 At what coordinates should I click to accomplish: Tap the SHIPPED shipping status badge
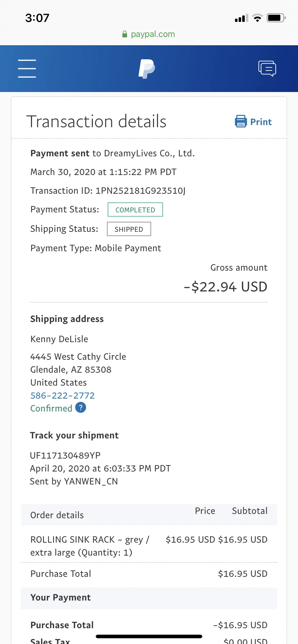[x=129, y=229]
